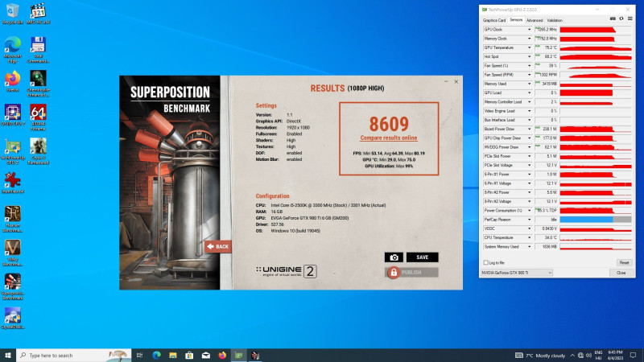Image resolution: width=644 pixels, height=362 pixels.
Task: Select the Heaven Benchmark desktop icon
Action: pos(12,219)
